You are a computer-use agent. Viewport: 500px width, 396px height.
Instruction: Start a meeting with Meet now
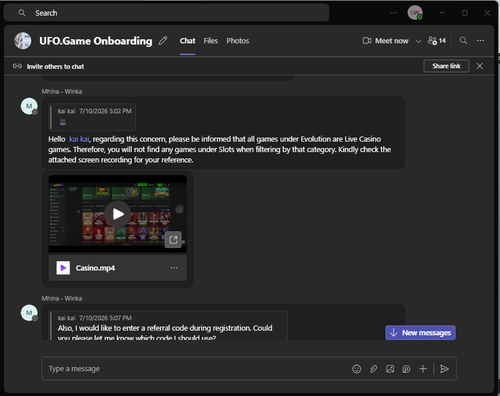click(x=385, y=41)
